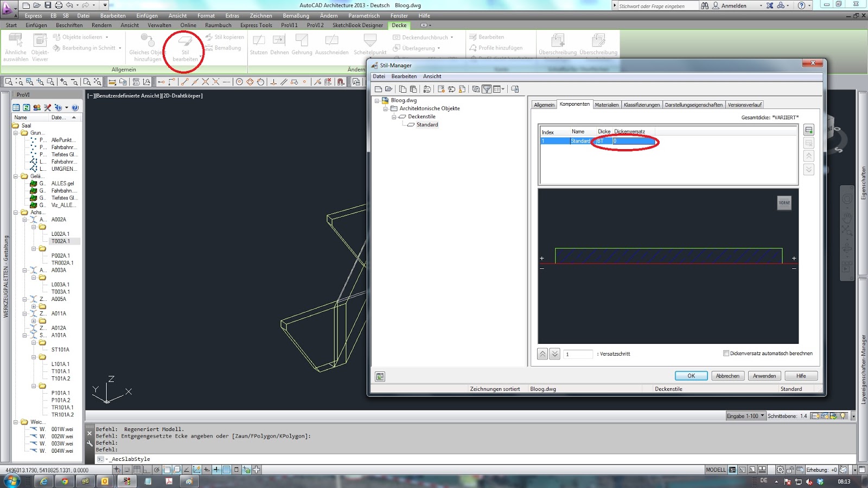Click the Print icon in quick access toolbar
Image resolution: width=868 pixels, height=488 pixels.
[59, 5]
